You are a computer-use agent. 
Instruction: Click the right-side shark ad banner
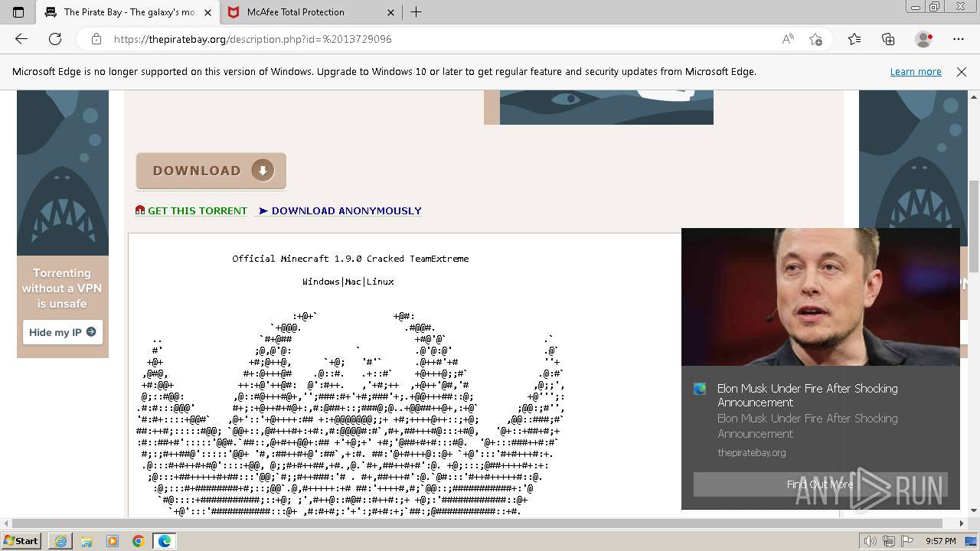(x=913, y=224)
